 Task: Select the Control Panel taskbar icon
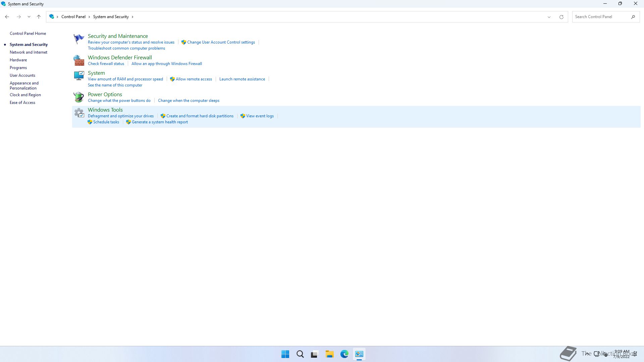(359, 354)
